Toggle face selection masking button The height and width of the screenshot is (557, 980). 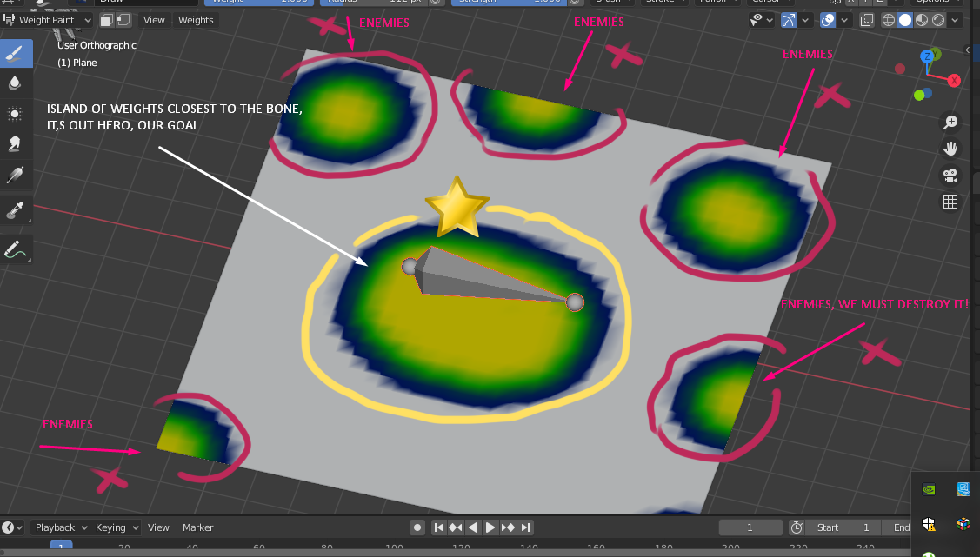click(x=107, y=21)
